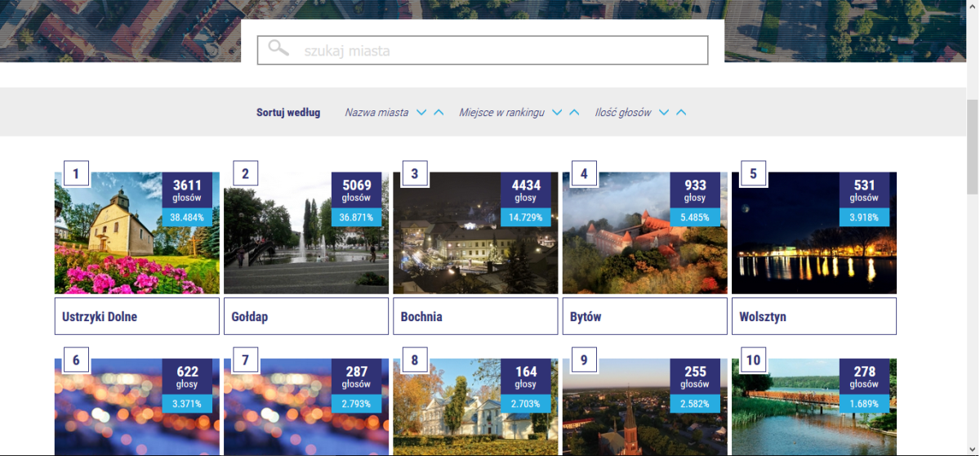This screenshot has width=980, height=456.
Task: Click the rank badge number 5
Action: point(753,173)
